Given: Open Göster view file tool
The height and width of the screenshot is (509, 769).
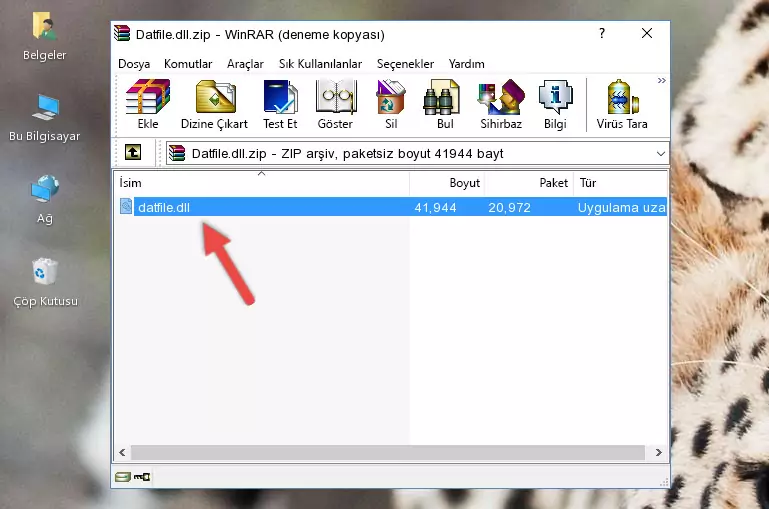Looking at the screenshot, I should [x=335, y=104].
